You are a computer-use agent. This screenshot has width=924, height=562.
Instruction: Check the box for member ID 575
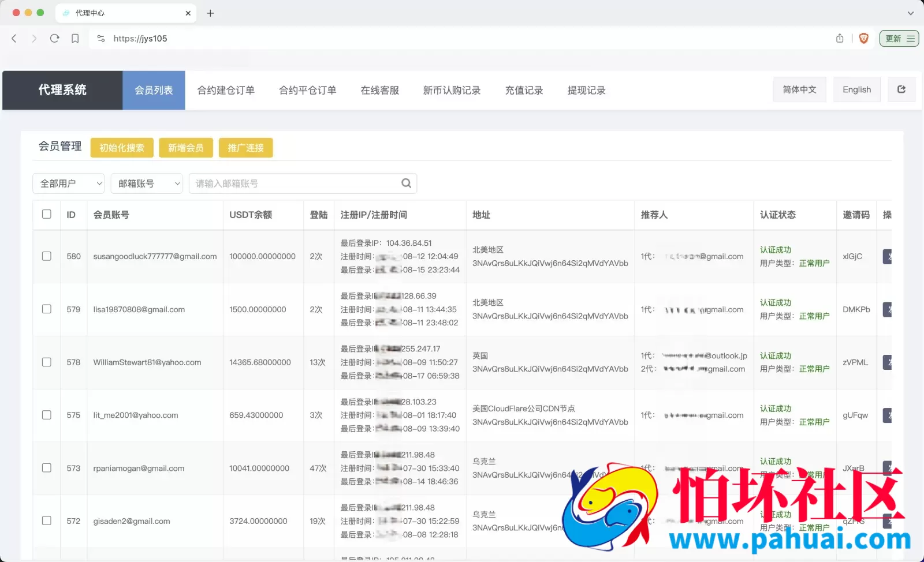click(x=47, y=415)
